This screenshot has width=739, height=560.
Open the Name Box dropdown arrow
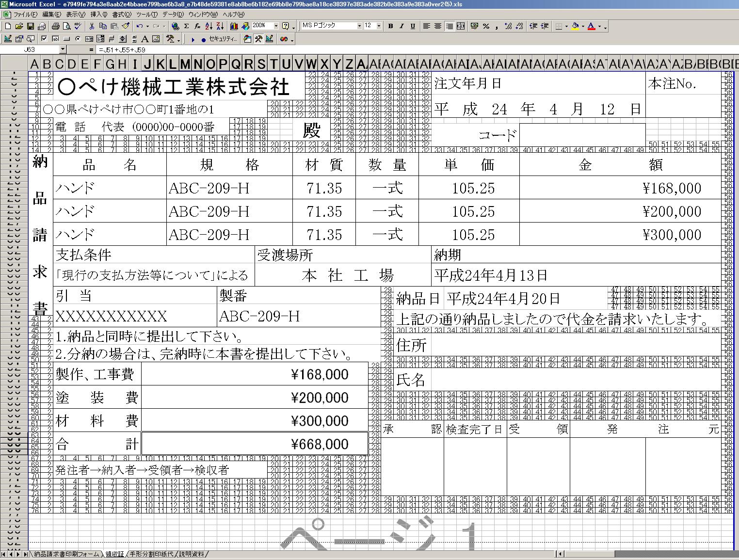63,49
